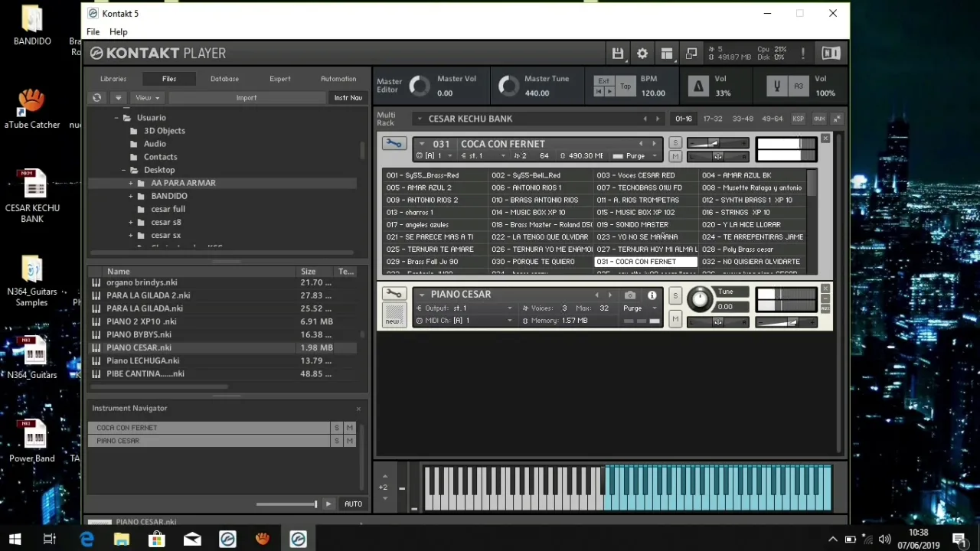Close the Instrument Navigator panel
This screenshot has width=980, height=551.
[358, 409]
